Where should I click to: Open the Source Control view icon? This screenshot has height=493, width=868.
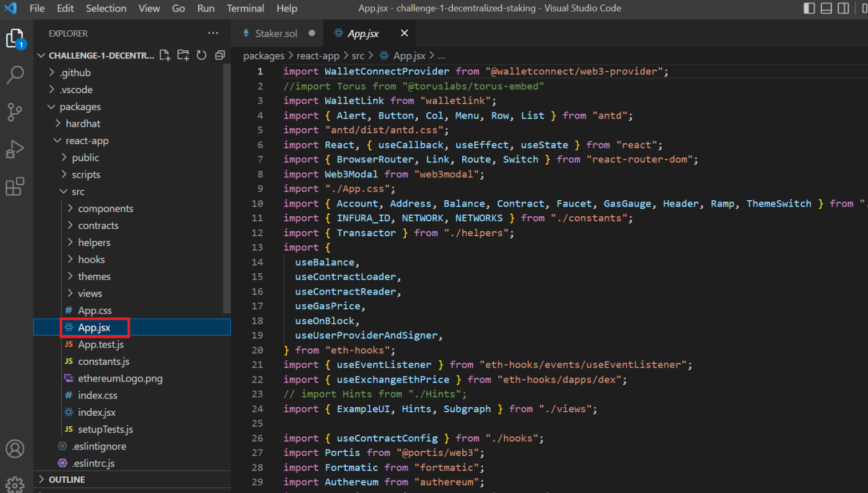(15, 112)
